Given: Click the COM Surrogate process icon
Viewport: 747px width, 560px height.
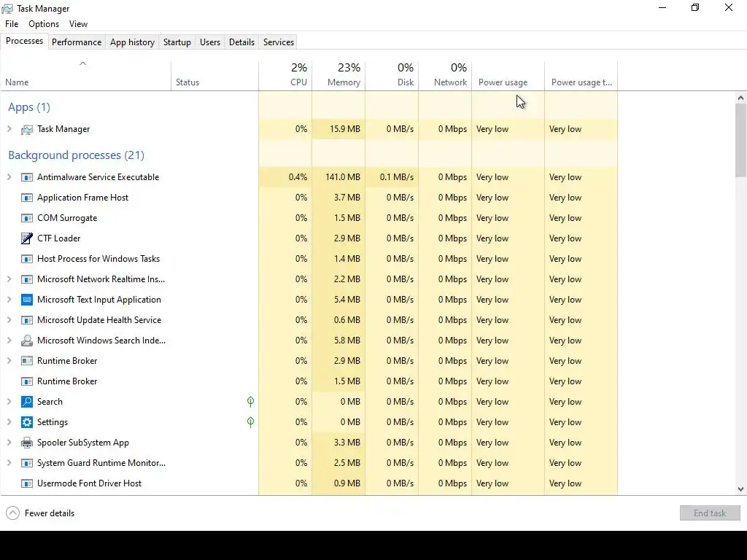Looking at the screenshot, I should click(27, 218).
